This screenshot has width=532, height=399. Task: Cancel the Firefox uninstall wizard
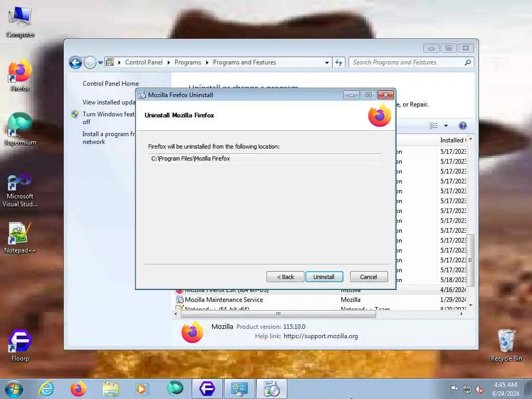[368, 277]
